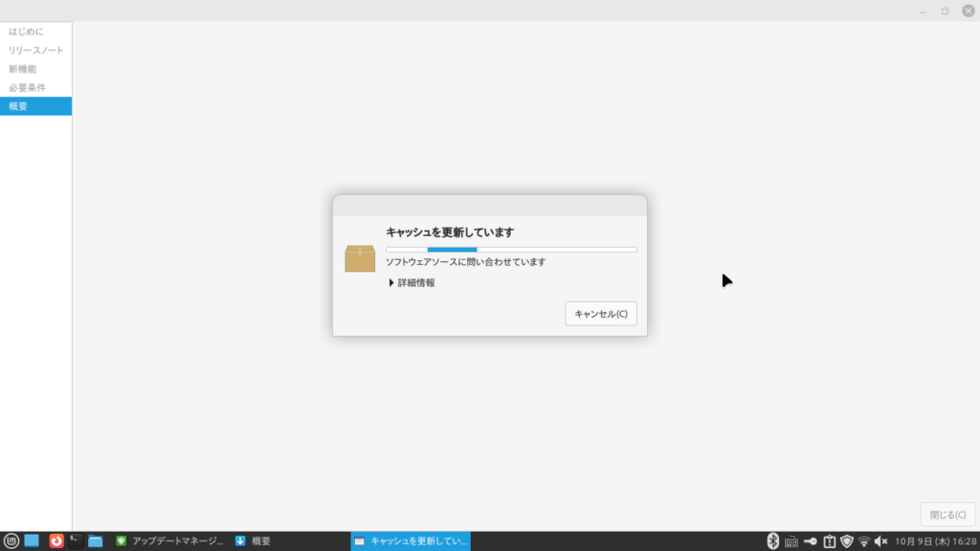Screen dimensions: 980x551
Task: Expand the 詳細情報 details section
Action: click(x=412, y=283)
